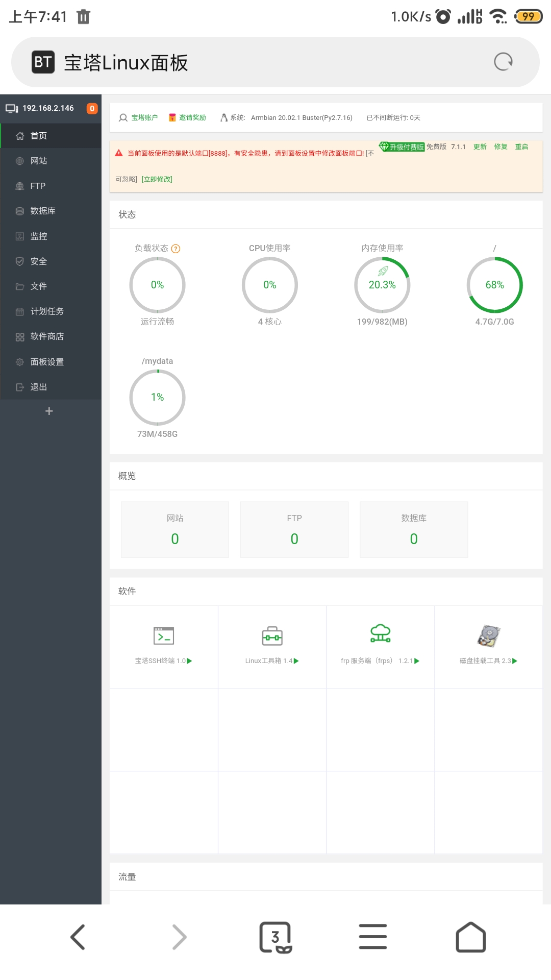This screenshot has width=551, height=980.
Task: Open 面板设置 in the sidebar
Action: (x=47, y=362)
